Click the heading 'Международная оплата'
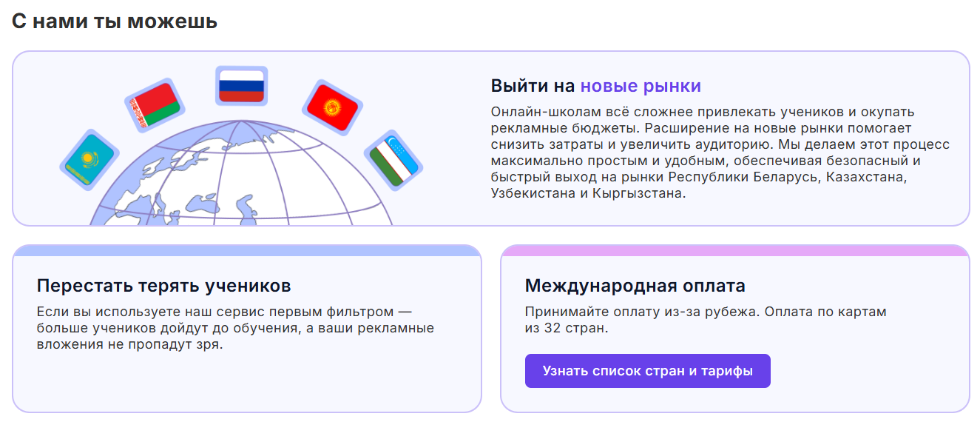The height and width of the screenshot is (422, 980). (635, 286)
